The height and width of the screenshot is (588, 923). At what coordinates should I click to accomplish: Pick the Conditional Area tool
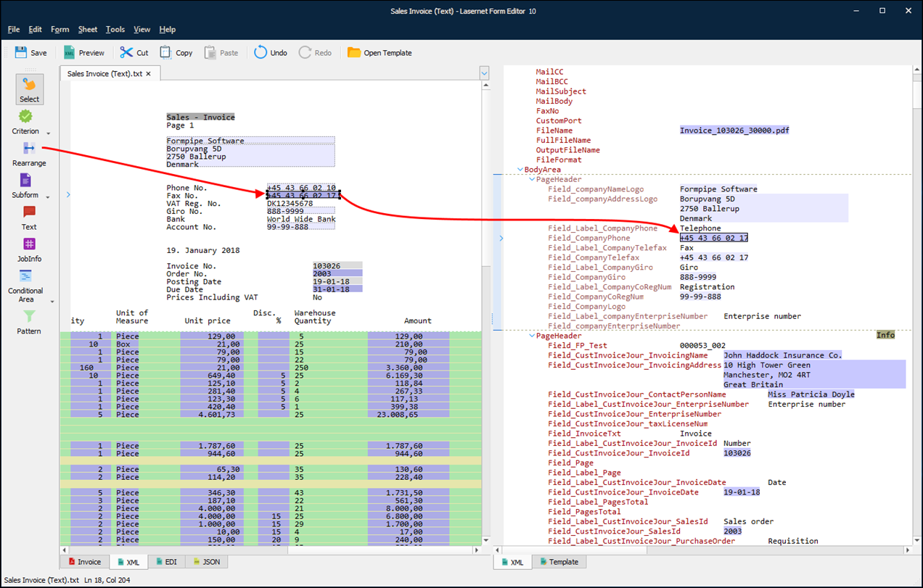click(25, 286)
